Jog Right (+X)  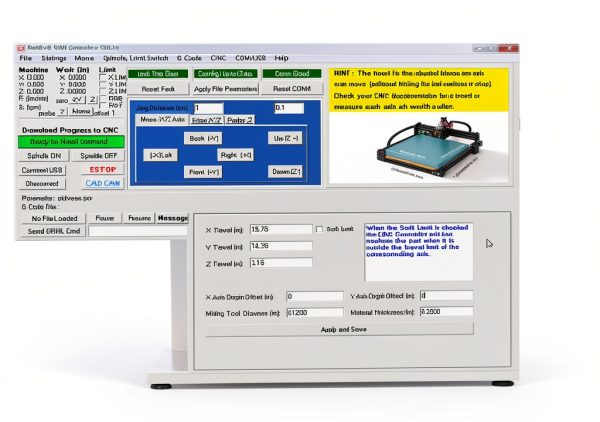click(x=236, y=155)
